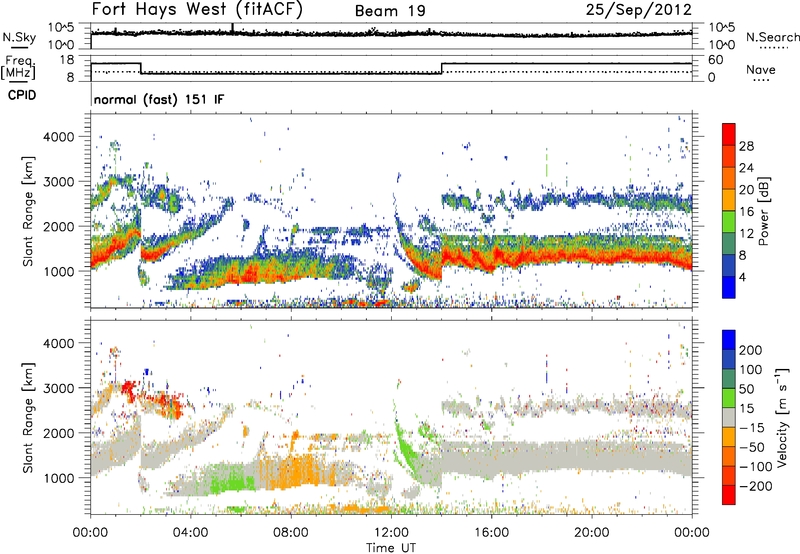Click the 'N.Search' legend label

point(772,37)
